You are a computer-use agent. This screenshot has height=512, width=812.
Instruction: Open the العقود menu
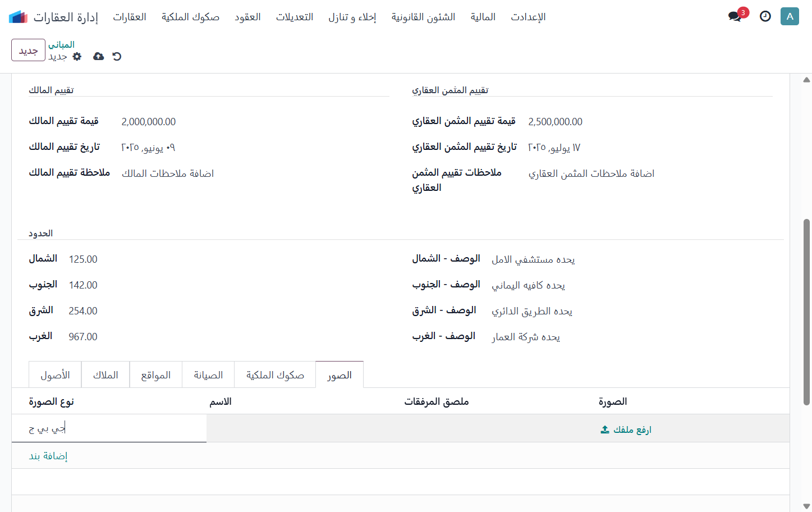(247, 17)
